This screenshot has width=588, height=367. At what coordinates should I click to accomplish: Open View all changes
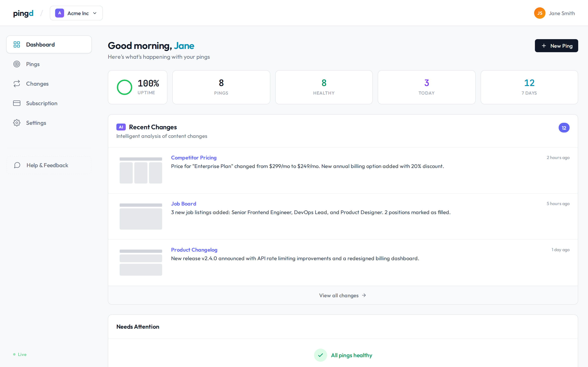(342, 295)
